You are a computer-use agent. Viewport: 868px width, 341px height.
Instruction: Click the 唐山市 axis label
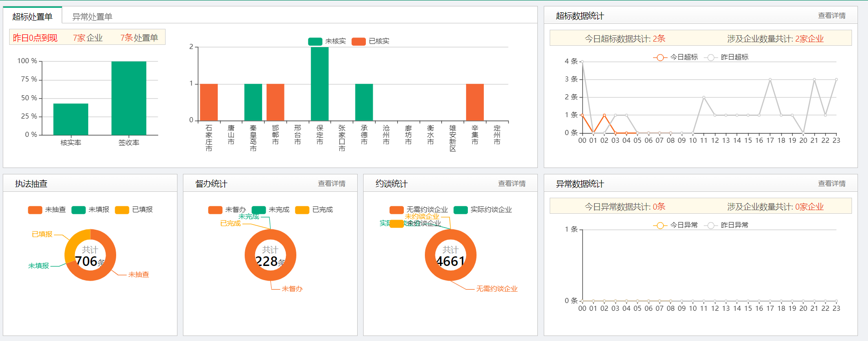coord(231,135)
